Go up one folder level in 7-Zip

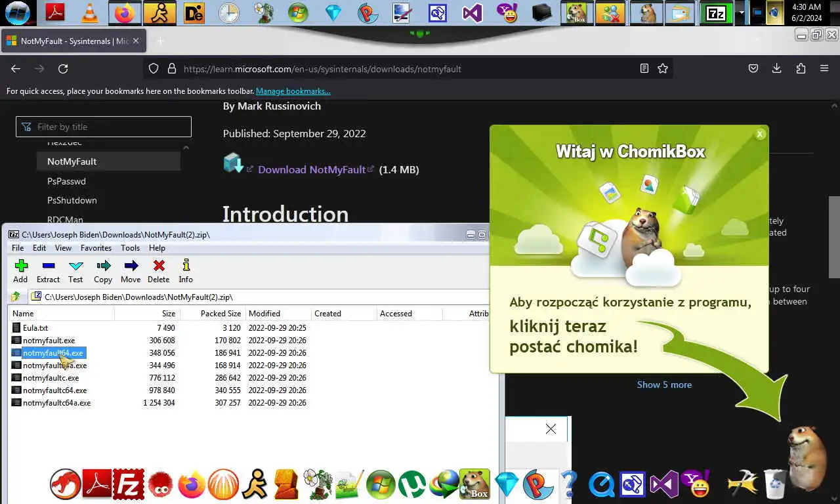[15, 297]
